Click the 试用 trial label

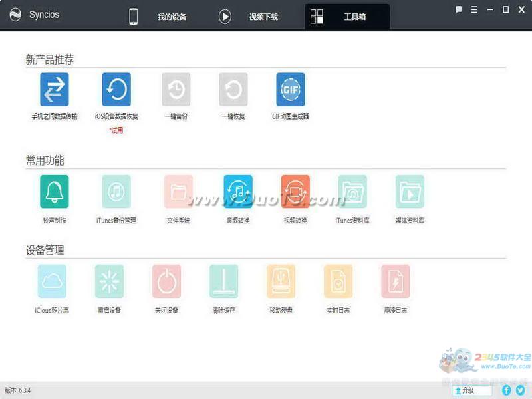coord(116,130)
